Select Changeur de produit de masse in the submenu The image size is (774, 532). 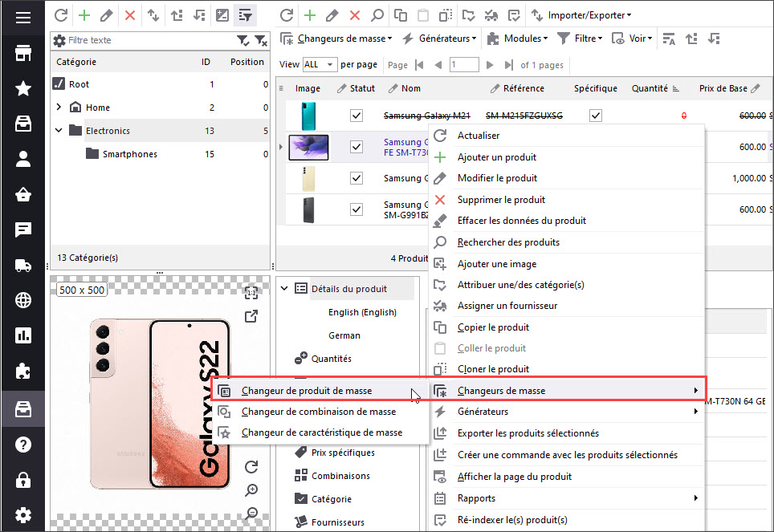point(320,390)
